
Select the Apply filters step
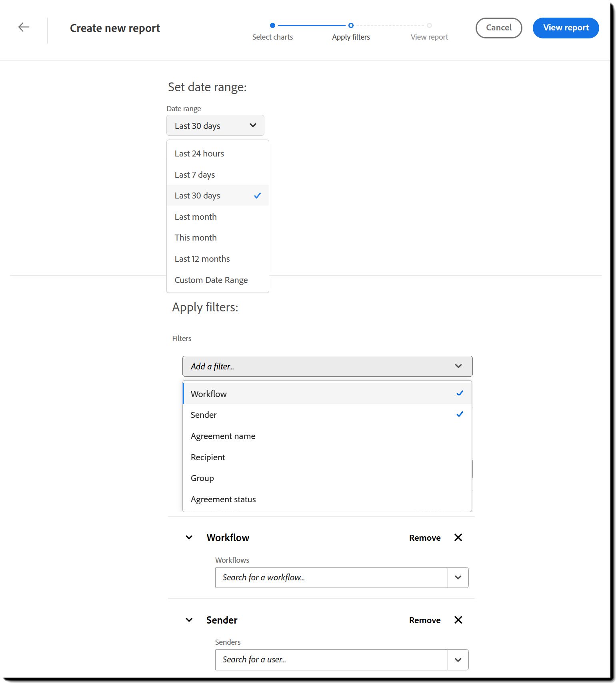click(x=351, y=32)
